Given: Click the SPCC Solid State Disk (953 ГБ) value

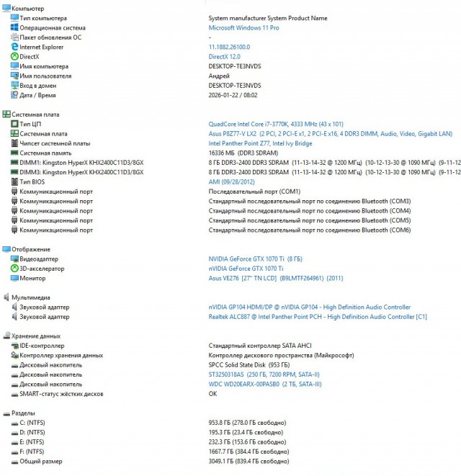Looking at the screenshot, I should 249,365.
